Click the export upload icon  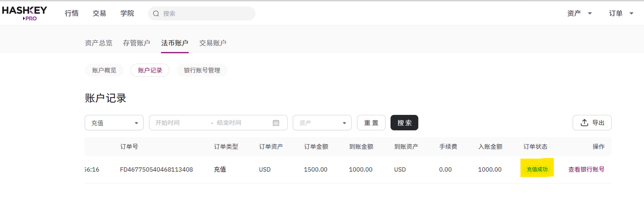coord(584,123)
